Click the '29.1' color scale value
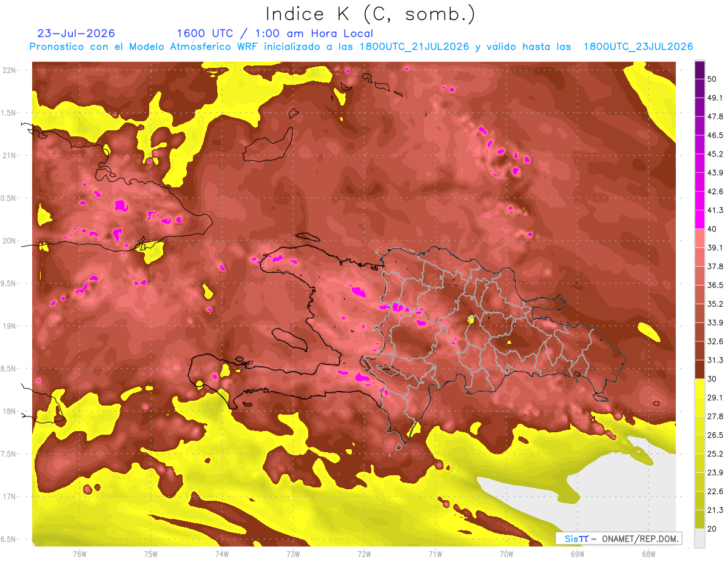 pyautogui.click(x=715, y=398)
